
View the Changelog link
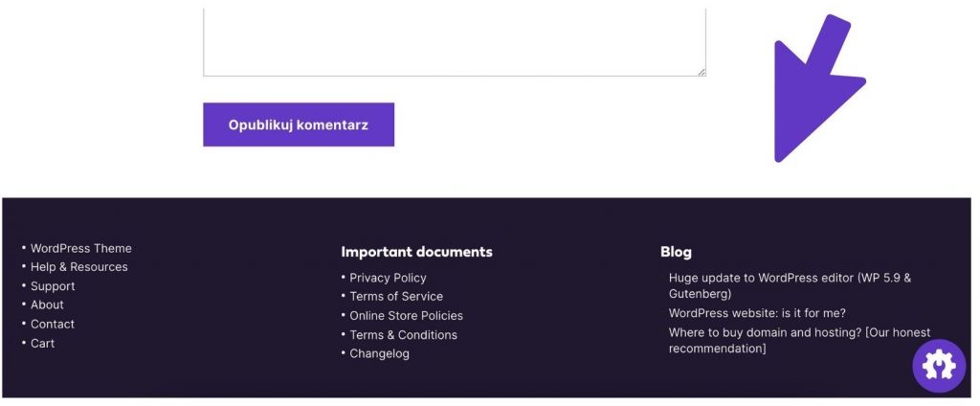[x=379, y=354]
